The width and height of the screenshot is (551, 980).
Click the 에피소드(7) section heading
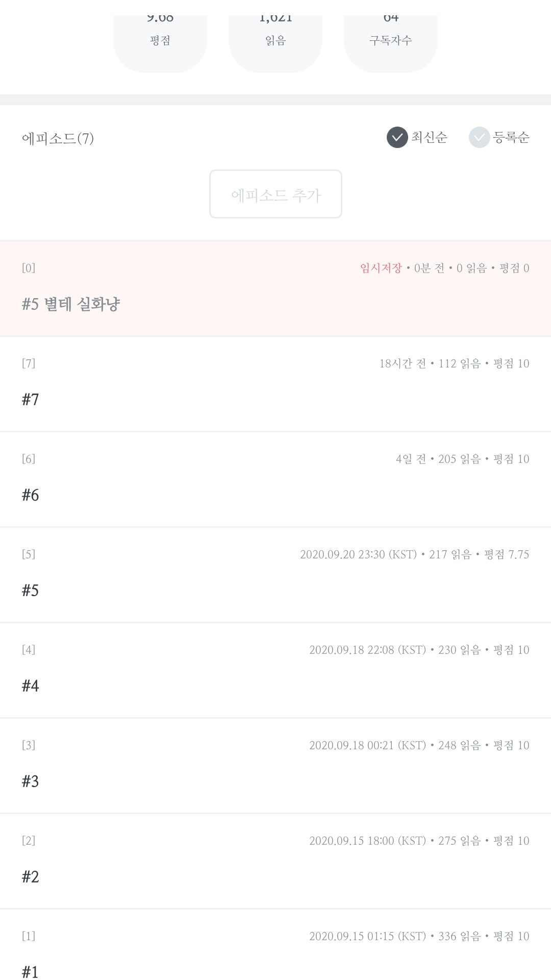(58, 138)
